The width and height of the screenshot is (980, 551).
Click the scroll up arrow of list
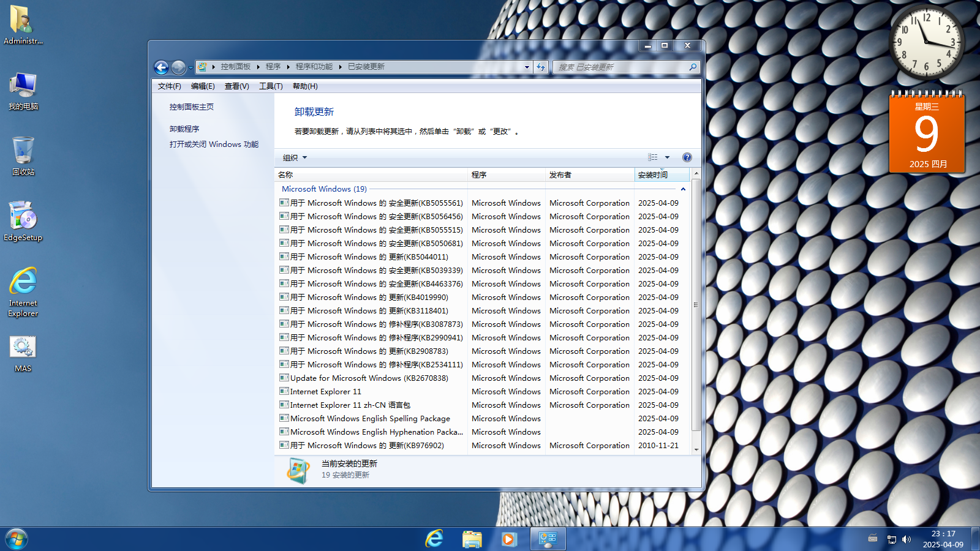696,174
